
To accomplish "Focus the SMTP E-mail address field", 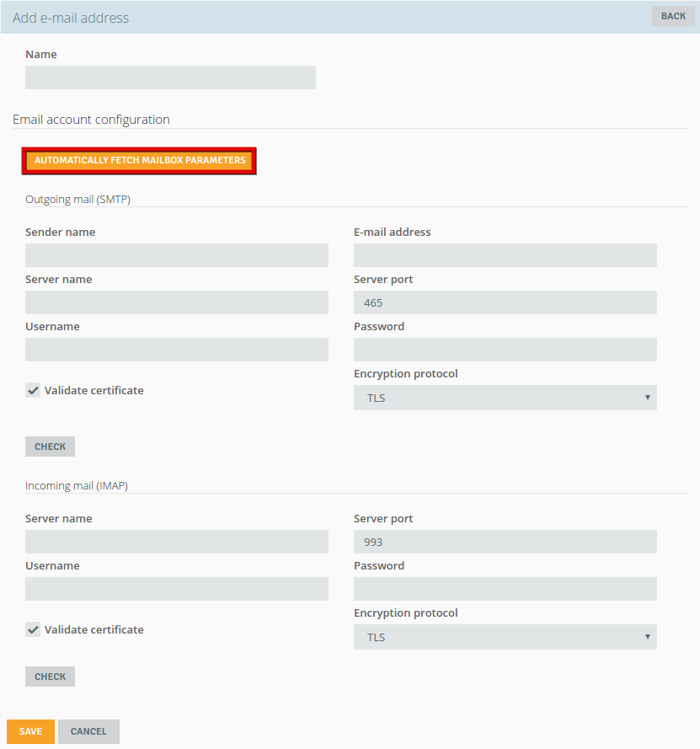I will tap(505, 255).
